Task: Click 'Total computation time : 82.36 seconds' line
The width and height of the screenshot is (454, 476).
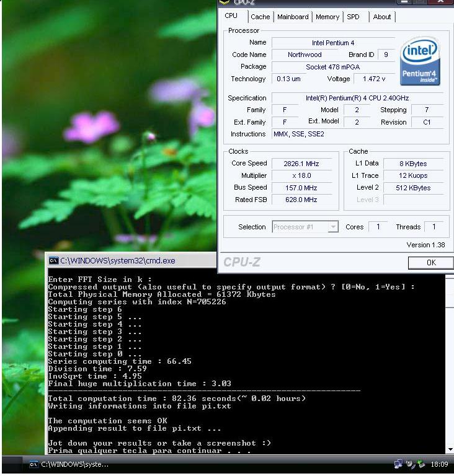Action: (177, 399)
